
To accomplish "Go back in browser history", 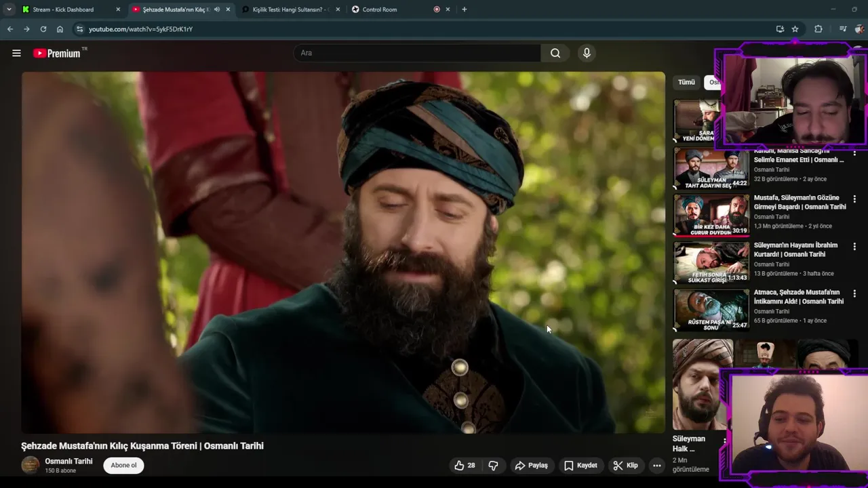I will click(x=10, y=29).
